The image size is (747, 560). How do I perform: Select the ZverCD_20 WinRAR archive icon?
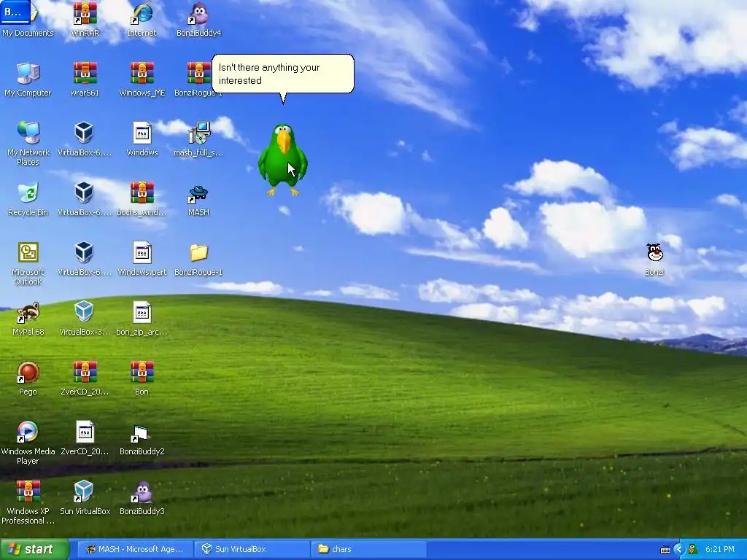click(x=85, y=373)
